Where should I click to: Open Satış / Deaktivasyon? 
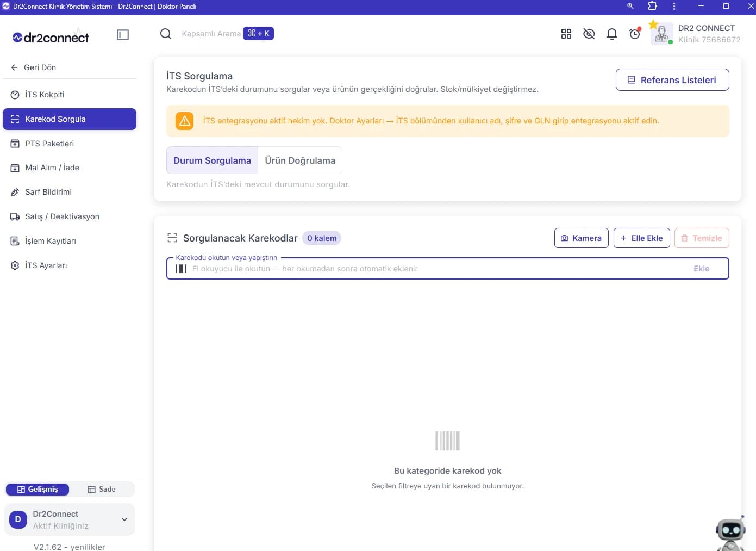pyautogui.click(x=70, y=216)
